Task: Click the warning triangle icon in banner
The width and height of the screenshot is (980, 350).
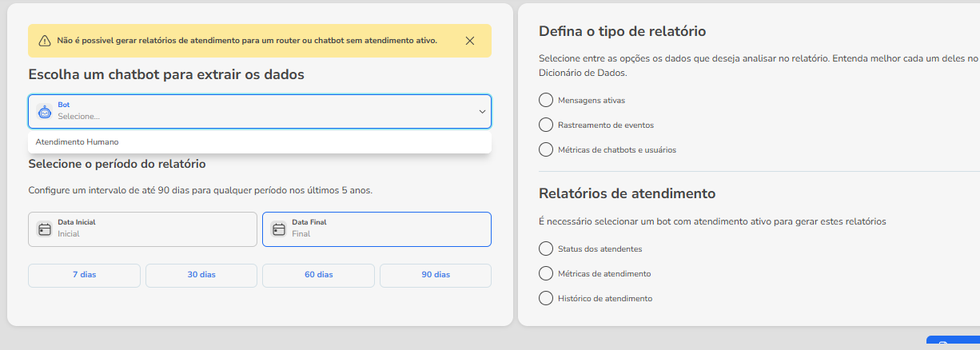Action: pos(45,41)
